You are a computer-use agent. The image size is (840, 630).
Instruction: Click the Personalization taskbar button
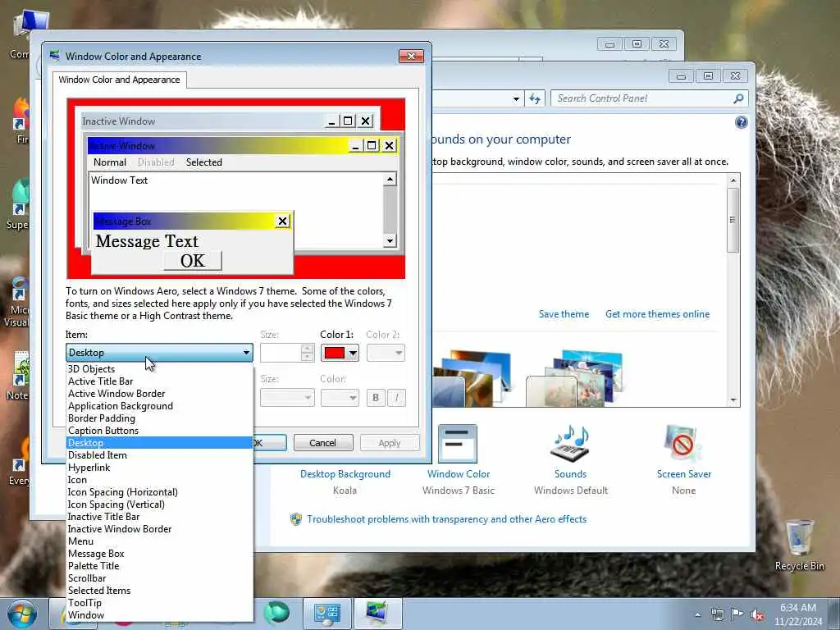point(378,614)
